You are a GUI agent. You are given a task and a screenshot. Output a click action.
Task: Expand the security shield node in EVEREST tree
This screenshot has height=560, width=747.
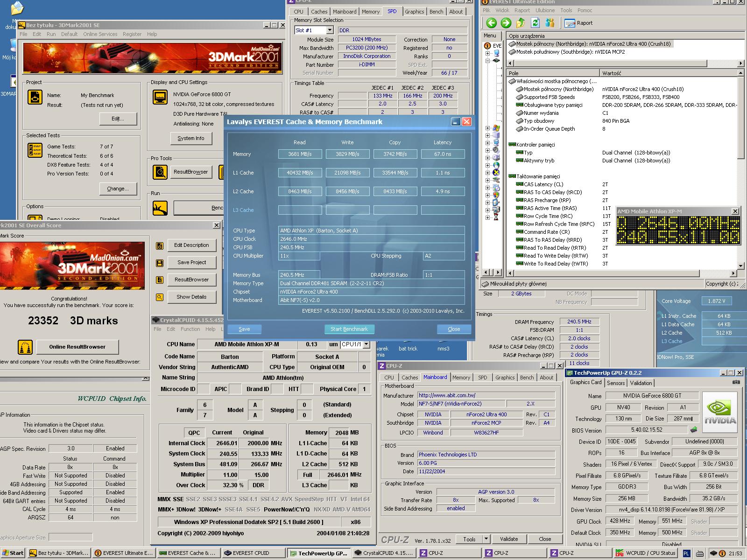(x=487, y=195)
